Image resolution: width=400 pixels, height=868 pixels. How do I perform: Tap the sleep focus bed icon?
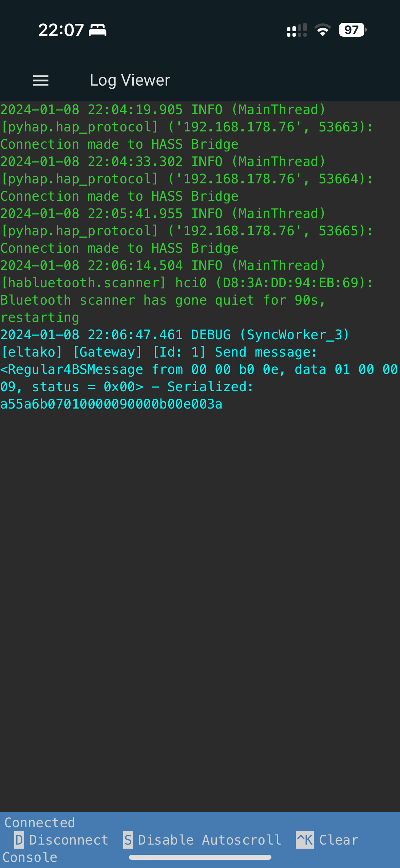pos(98,30)
